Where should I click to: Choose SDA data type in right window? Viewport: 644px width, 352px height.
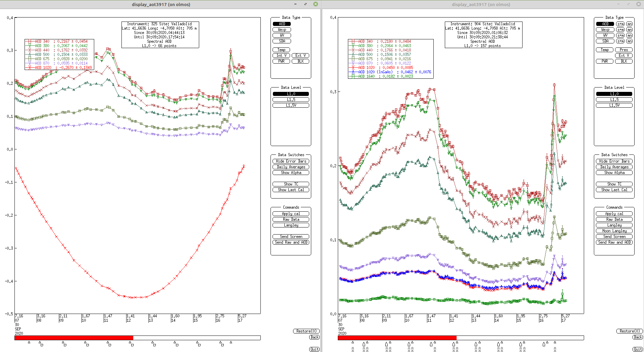pos(605,41)
